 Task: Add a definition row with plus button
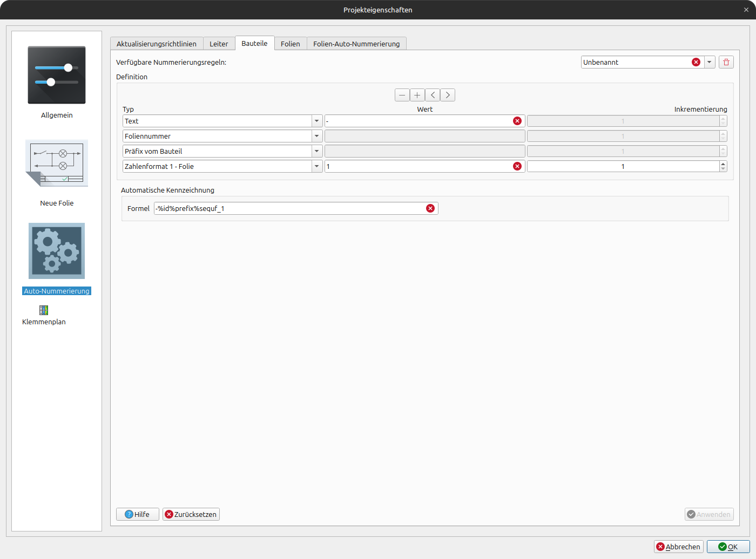[x=417, y=95]
